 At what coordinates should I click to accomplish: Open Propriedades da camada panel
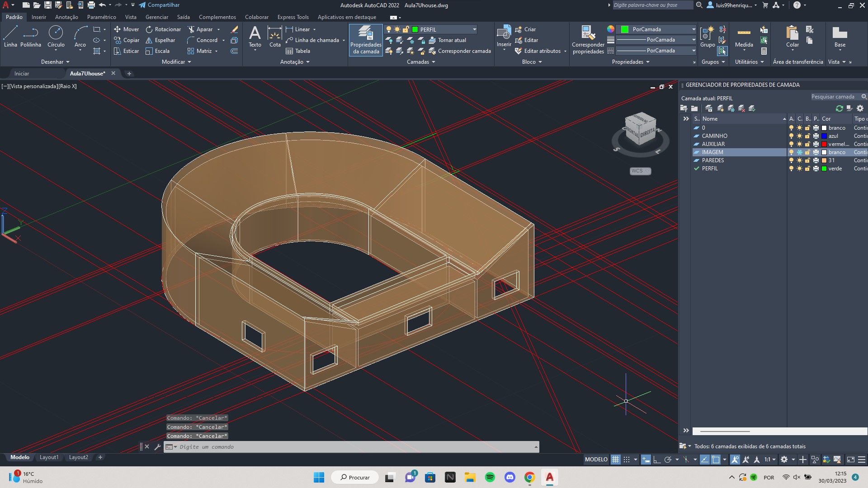(x=366, y=40)
